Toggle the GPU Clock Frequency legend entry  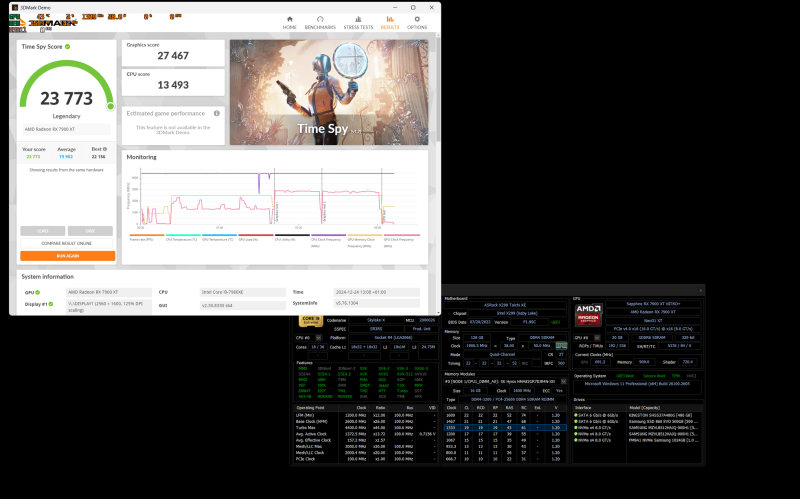click(x=402, y=241)
